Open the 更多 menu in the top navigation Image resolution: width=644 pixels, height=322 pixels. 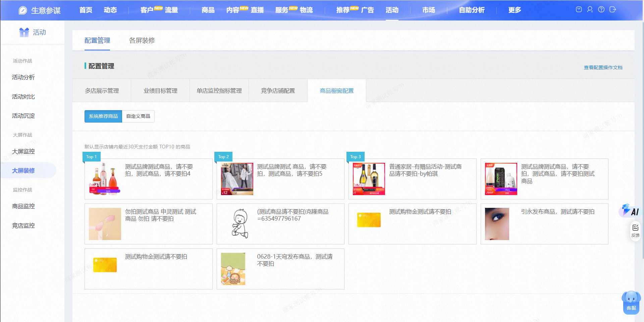coord(515,10)
